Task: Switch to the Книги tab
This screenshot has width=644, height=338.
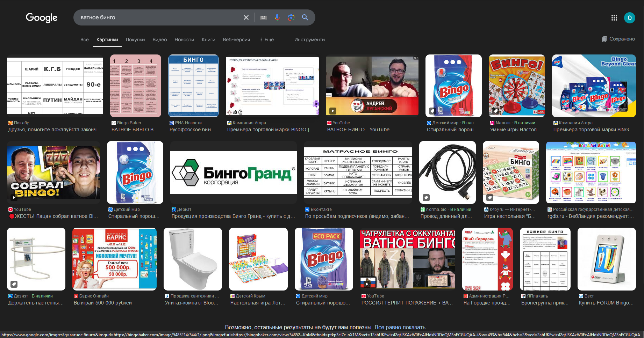Action: pos(208,39)
